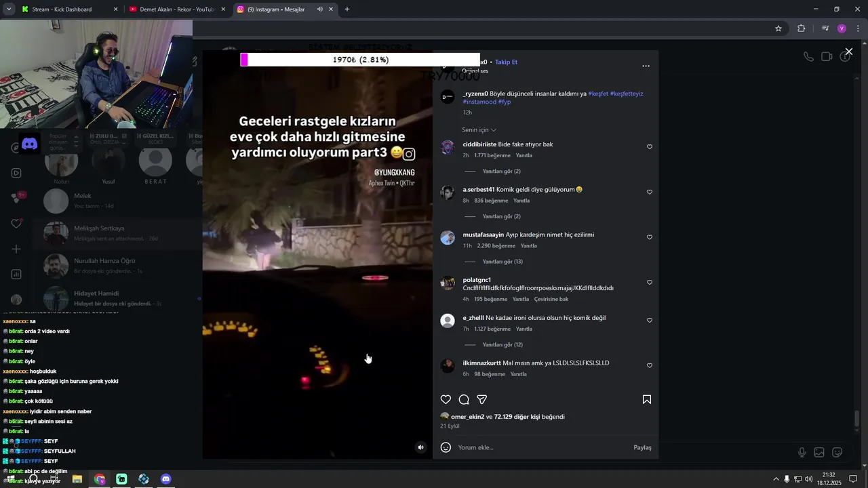Open Chrome's three-dot menu

pyautogui.click(x=858, y=28)
